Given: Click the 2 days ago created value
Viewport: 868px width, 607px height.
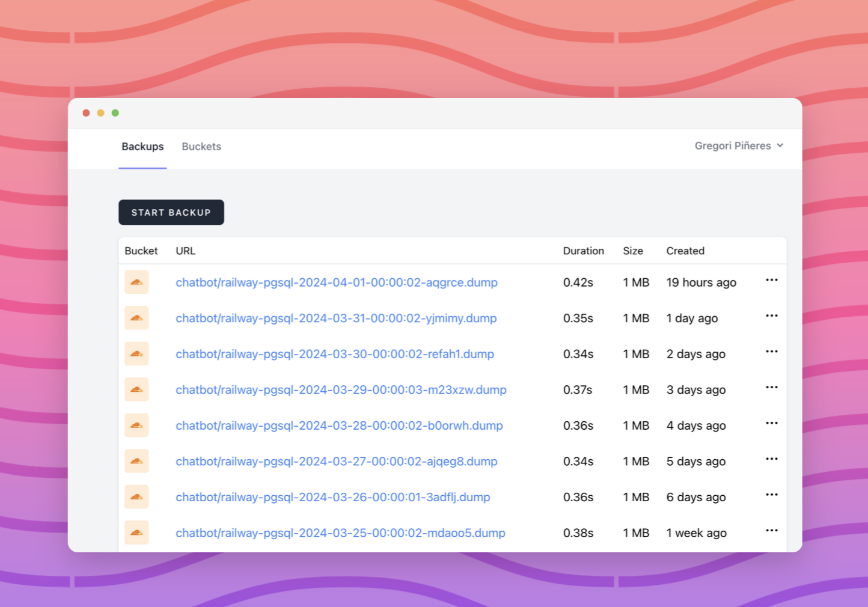Looking at the screenshot, I should [x=695, y=354].
